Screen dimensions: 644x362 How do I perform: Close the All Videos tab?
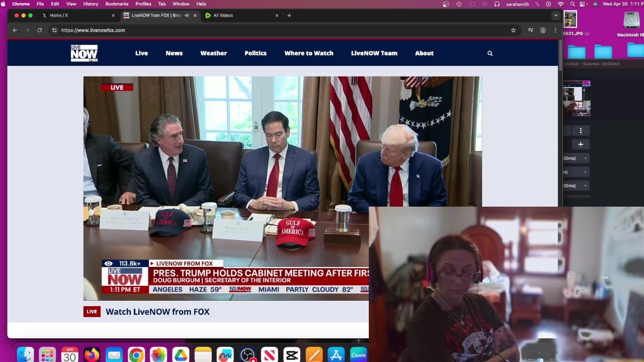(277, 16)
